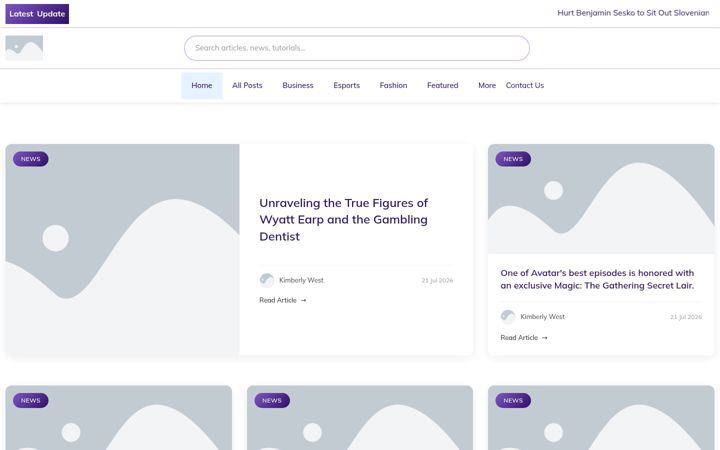Open the Contact Us page
The image size is (720, 450).
524,85
